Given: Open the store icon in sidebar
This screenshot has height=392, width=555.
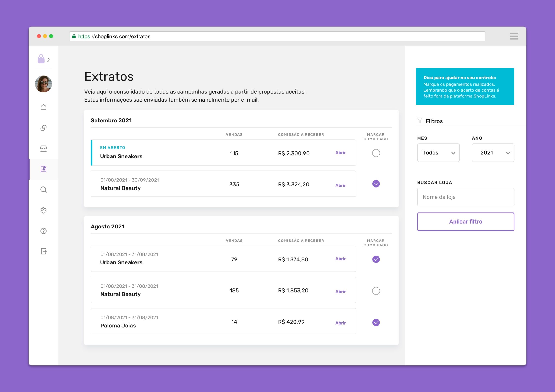Looking at the screenshot, I should point(44,148).
